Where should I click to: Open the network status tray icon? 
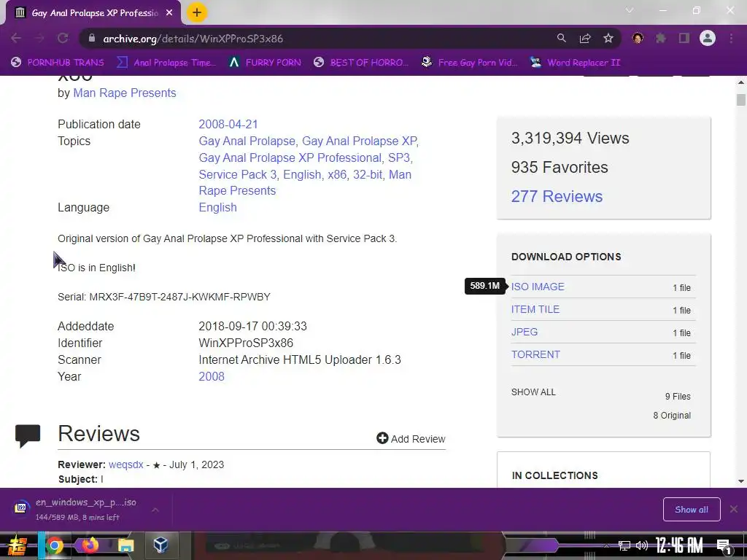pyautogui.click(x=624, y=545)
